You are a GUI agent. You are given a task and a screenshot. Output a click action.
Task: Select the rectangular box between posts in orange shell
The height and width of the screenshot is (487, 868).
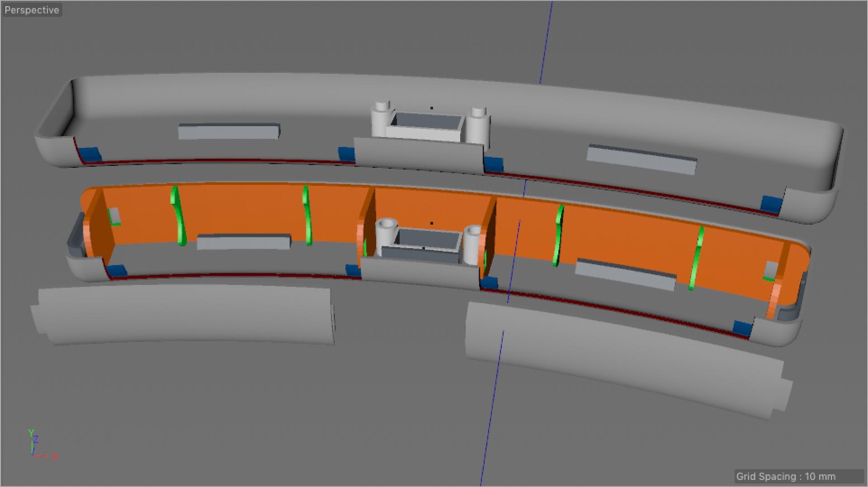coord(423,246)
